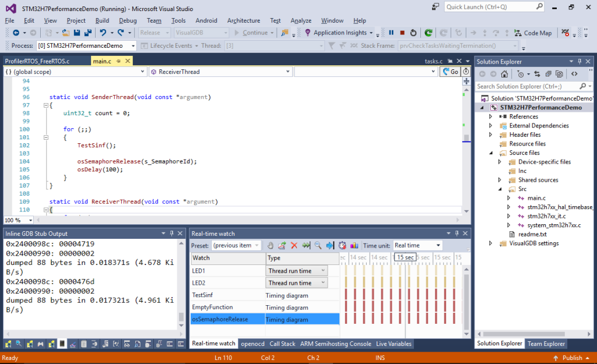The image size is (597, 364).
Task: Pin the Solution Explorer panel
Action: click(580, 61)
